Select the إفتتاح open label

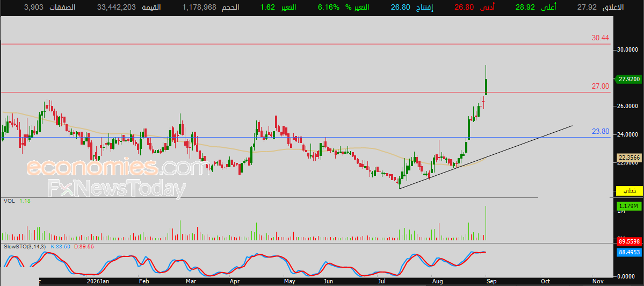[x=425, y=7]
